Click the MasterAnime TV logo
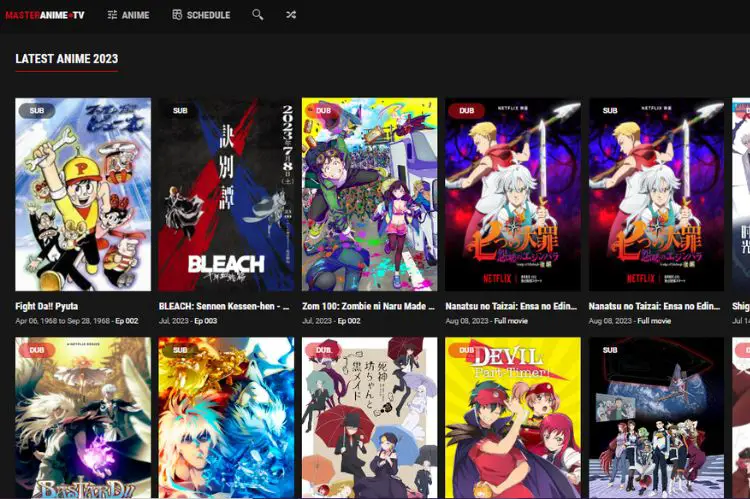This screenshot has width=750, height=499. coord(45,15)
